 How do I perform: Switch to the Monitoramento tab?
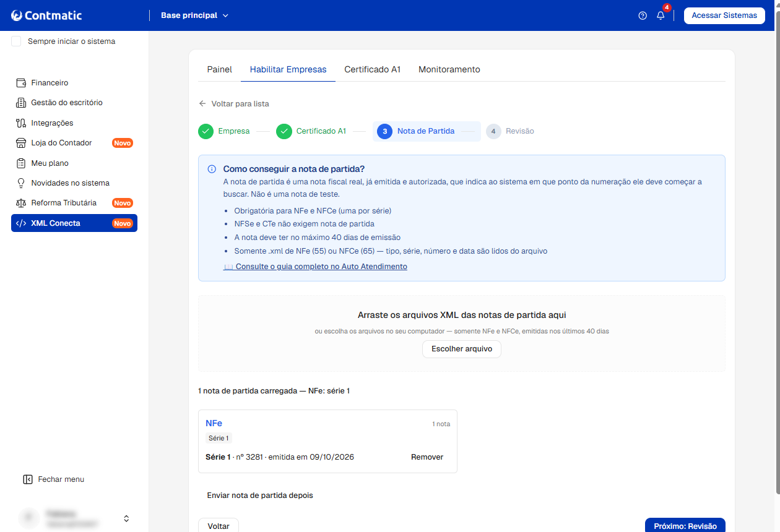tap(449, 69)
